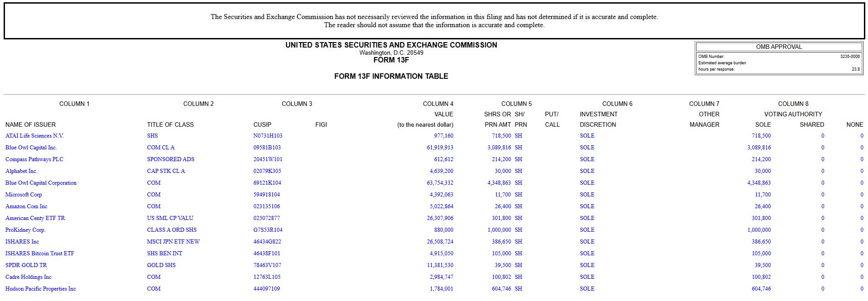Select CUSIP 78463V107
This screenshot has height=301, width=868.
[267, 265]
